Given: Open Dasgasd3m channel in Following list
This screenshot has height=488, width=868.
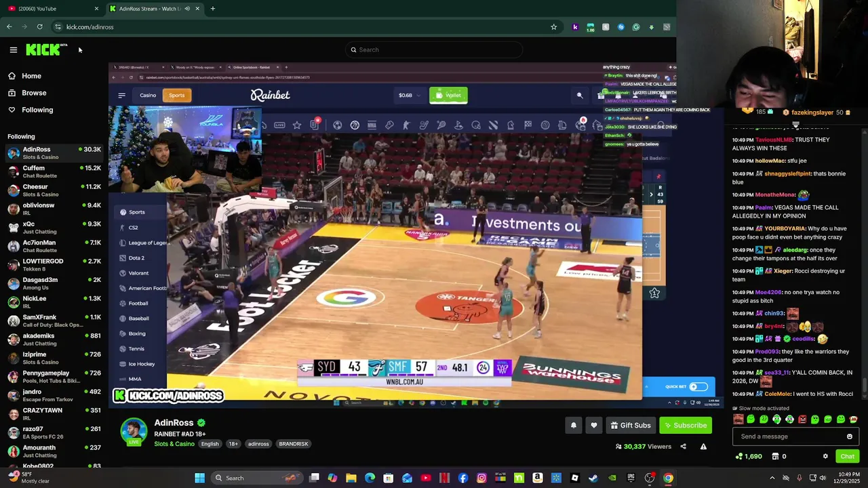Looking at the screenshot, I should pyautogui.click(x=54, y=283).
